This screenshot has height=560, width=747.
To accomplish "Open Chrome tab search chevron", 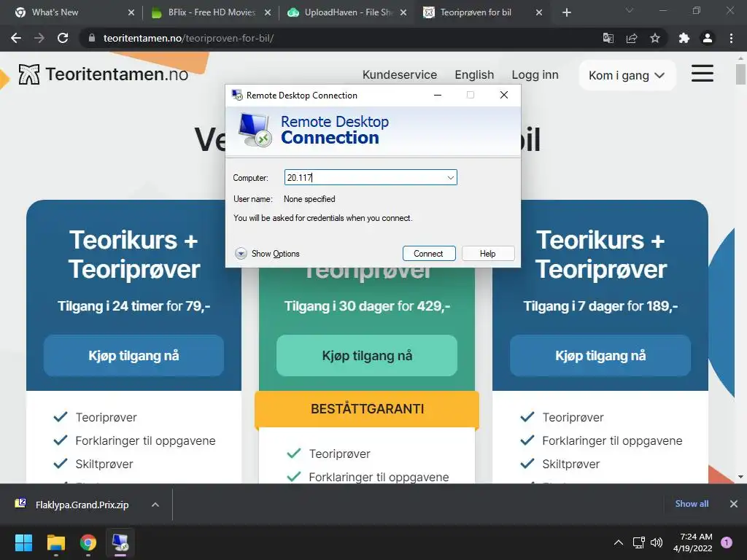I will (x=630, y=10).
